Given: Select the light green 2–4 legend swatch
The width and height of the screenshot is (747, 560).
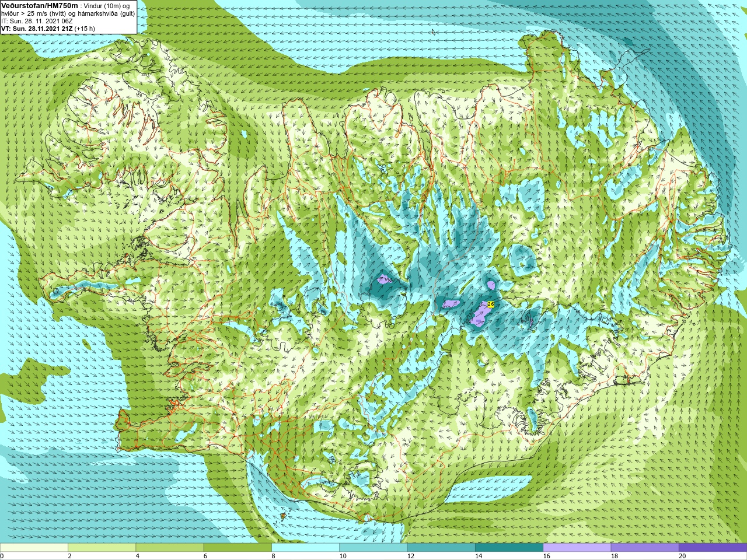Looking at the screenshot, I should (x=102, y=548).
